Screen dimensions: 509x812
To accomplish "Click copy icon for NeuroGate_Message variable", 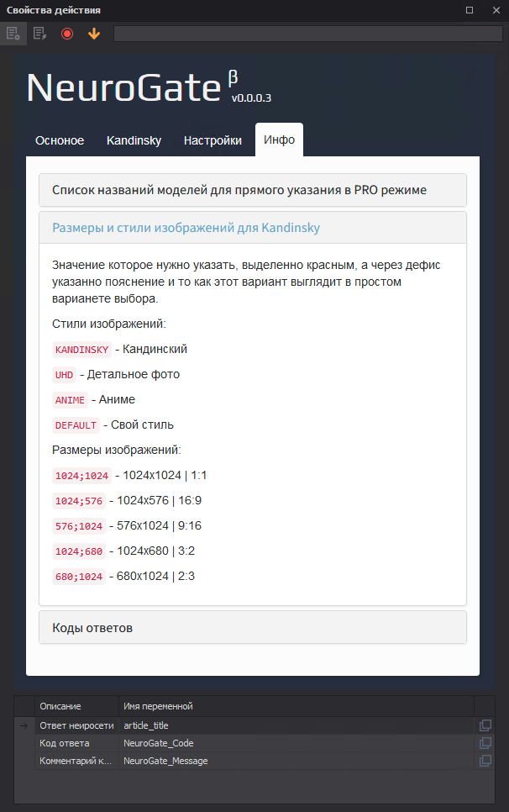I will pyautogui.click(x=485, y=761).
